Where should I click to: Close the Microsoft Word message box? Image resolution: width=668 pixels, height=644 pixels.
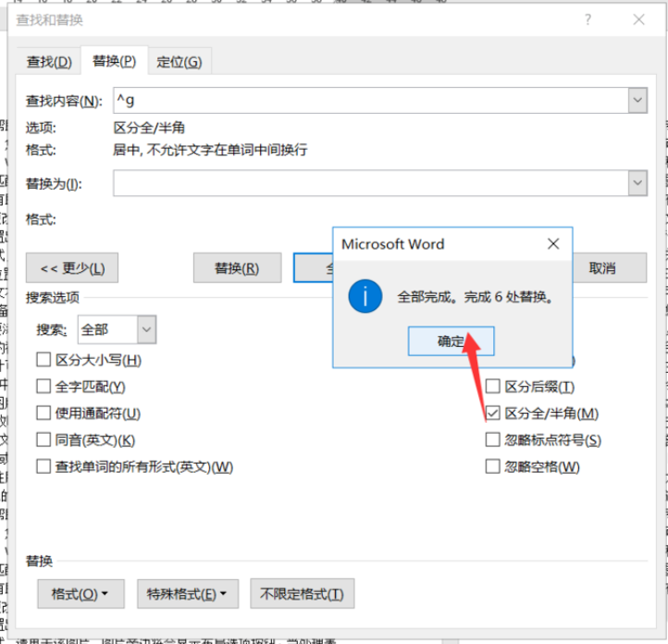click(x=553, y=243)
